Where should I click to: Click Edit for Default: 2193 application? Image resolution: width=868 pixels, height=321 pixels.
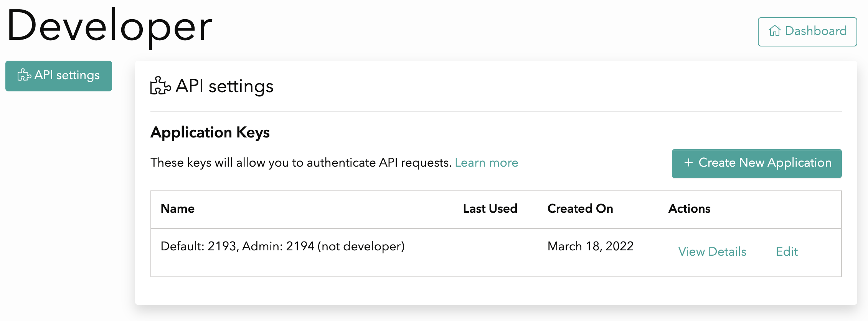pyautogui.click(x=787, y=252)
